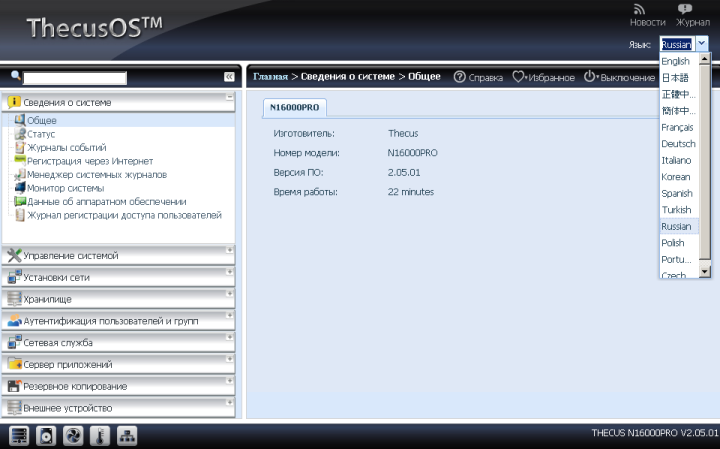Collapse the Сведения о системе section

(x=229, y=97)
